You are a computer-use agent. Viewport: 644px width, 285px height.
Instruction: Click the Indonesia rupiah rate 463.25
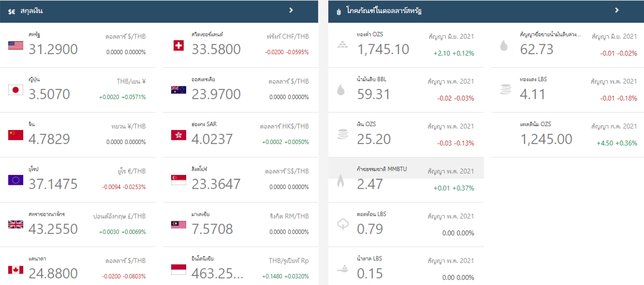[x=217, y=273]
